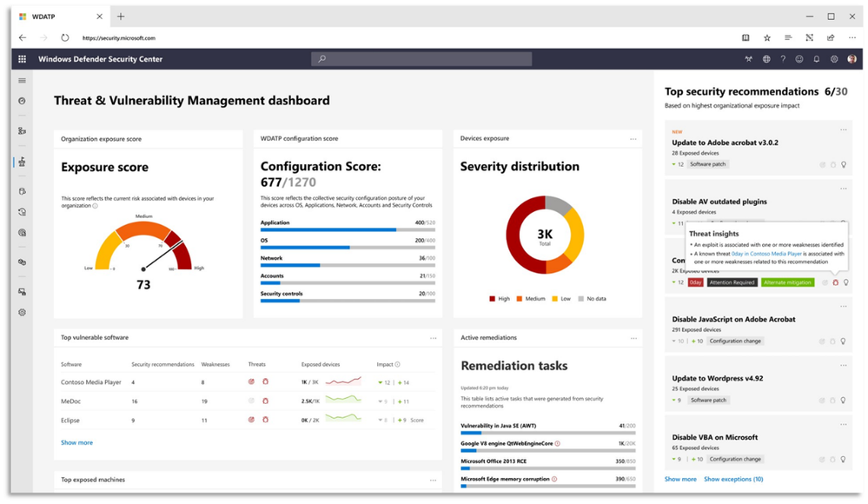The height and width of the screenshot is (504, 868).
Task: Click lightbulb icon on Wordpress update card
Action: click(x=844, y=400)
